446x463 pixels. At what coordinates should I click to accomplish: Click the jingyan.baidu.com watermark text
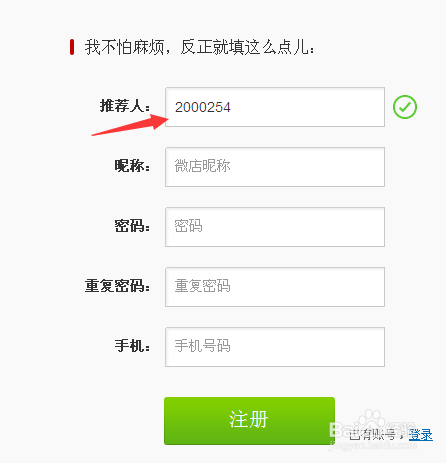(373, 445)
